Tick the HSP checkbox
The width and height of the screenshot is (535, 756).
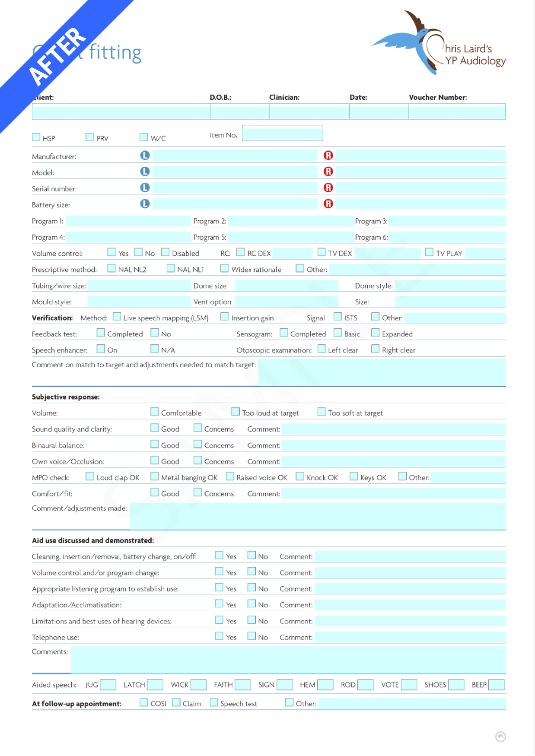tap(36, 137)
